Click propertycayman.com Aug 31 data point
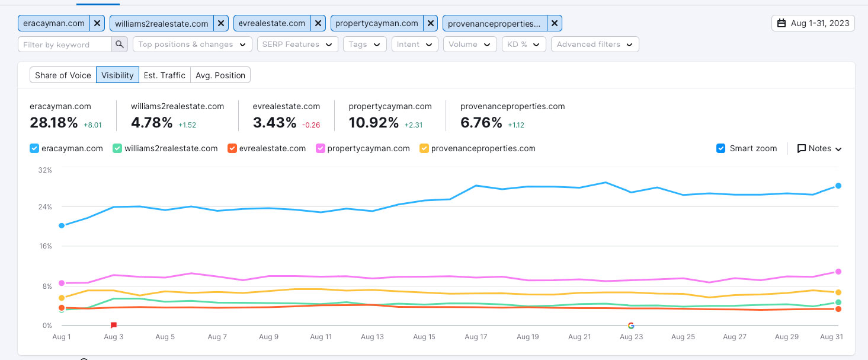Image resolution: width=868 pixels, height=360 pixels. [x=838, y=272]
